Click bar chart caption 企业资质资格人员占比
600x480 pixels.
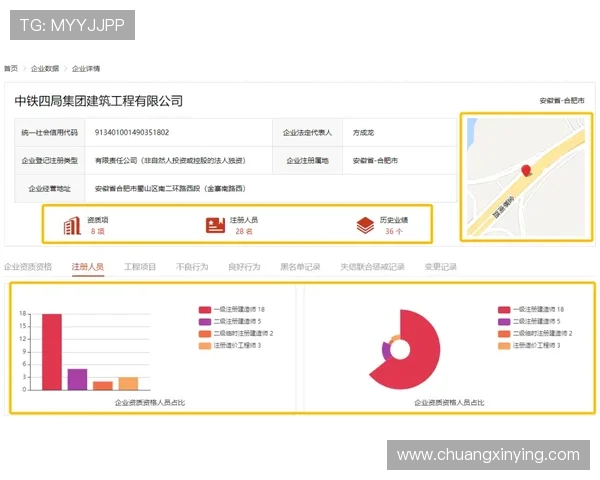[150, 402]
